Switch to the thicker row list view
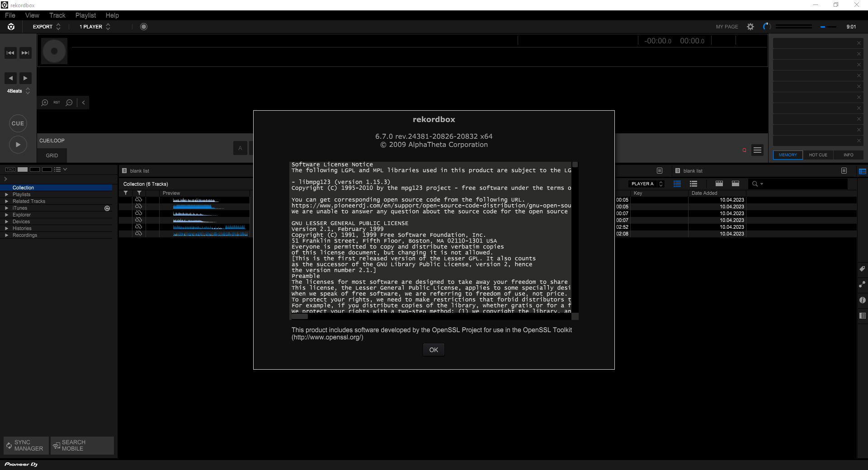The width and height of the screenshot is (868, 470). [x=693, y=183]
